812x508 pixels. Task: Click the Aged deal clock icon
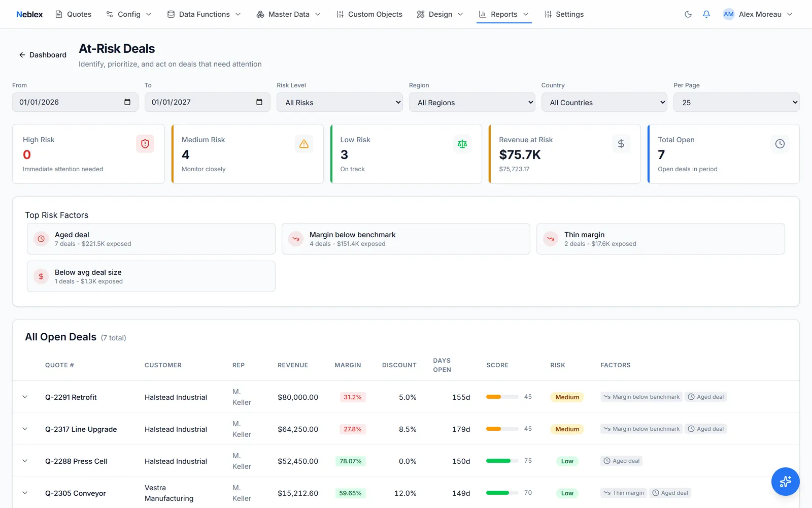pos(41,239)
